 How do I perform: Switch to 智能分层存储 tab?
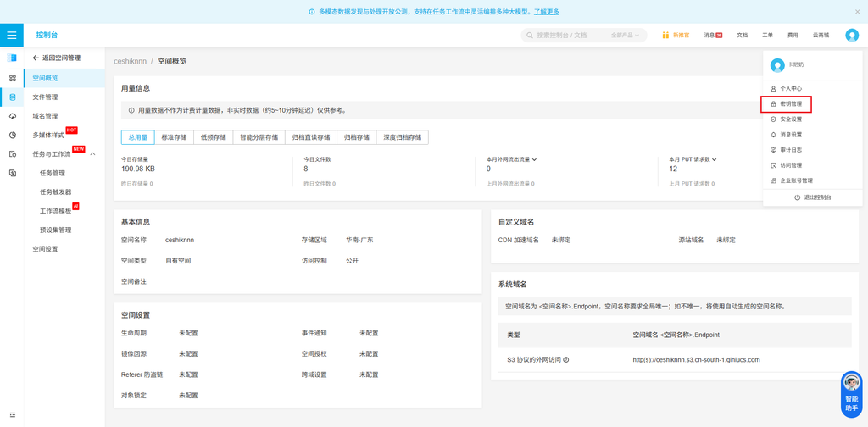coord(259,137)
